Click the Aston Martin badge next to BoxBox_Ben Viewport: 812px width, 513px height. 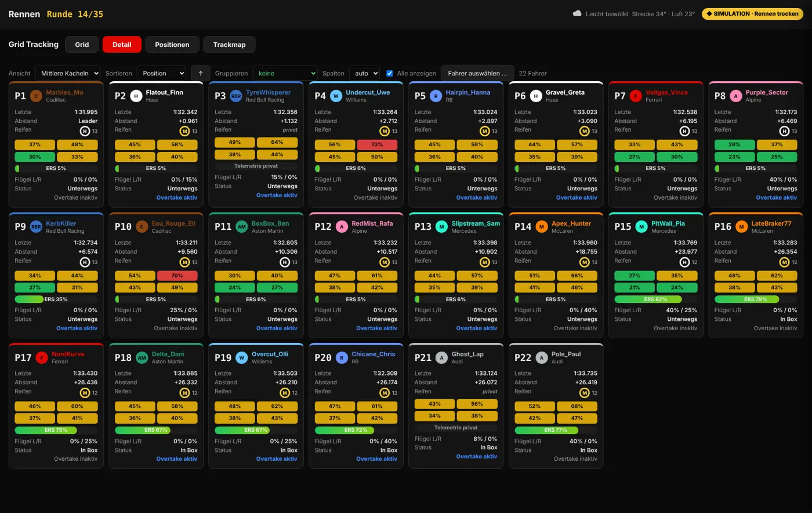(242, 227)
